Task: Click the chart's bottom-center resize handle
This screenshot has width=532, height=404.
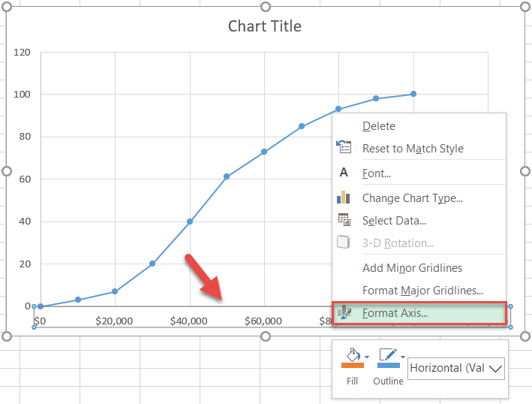Action: tap(266, 336)
